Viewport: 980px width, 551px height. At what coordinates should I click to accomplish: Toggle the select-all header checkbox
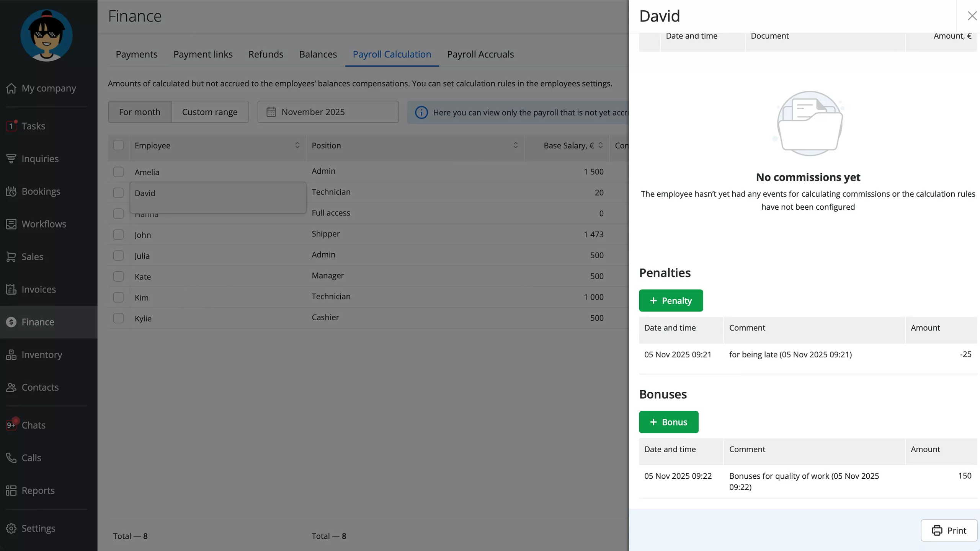click(118, 145)
